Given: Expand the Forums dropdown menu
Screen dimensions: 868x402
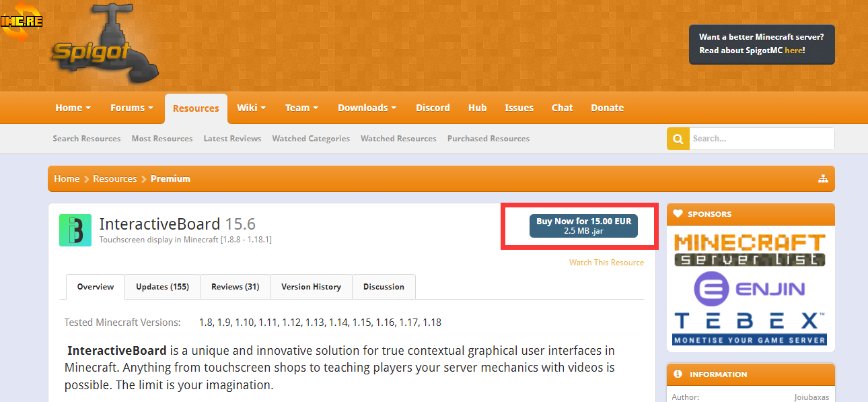Looking at the screenshot, I should pos(131,108).
